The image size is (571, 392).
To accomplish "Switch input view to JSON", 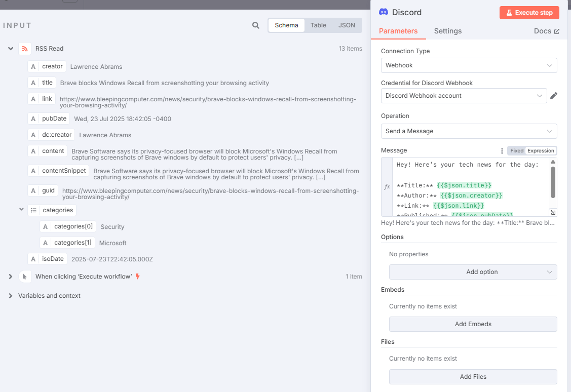I will pos(347,25).
